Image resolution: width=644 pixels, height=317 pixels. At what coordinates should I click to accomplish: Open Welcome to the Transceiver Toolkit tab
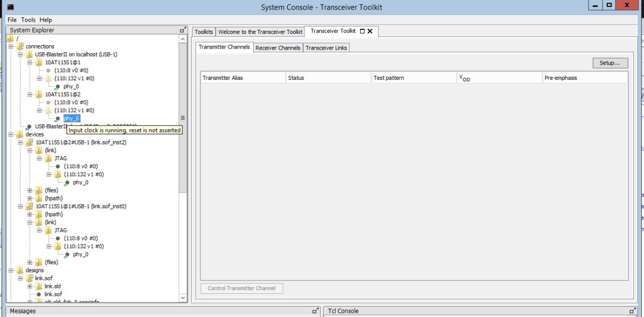(260, 32)
